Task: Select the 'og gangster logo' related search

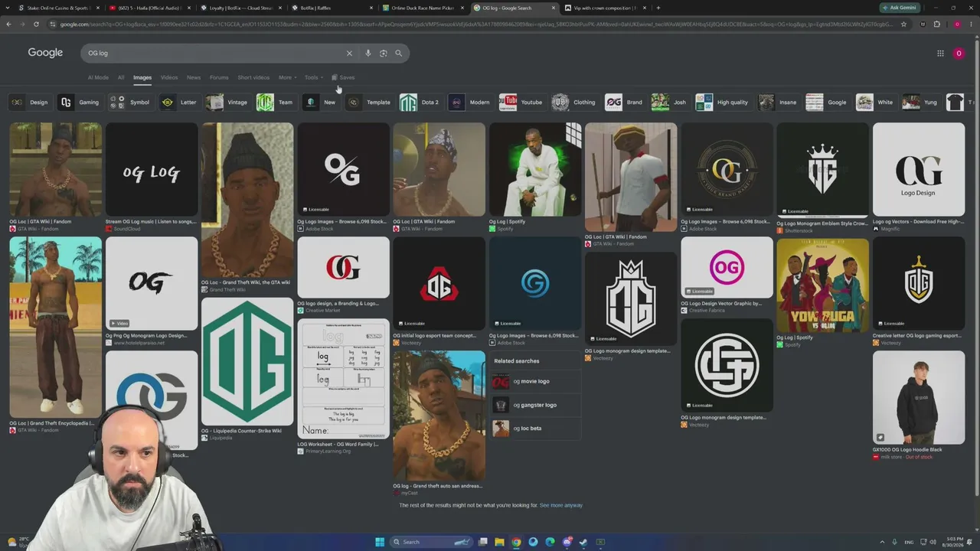Action: click(535, 405)
